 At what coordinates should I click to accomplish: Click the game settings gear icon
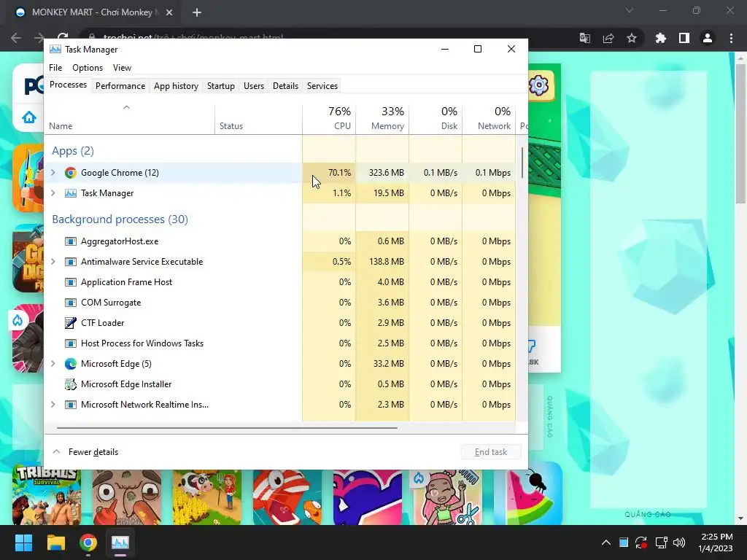pos(539,86)
